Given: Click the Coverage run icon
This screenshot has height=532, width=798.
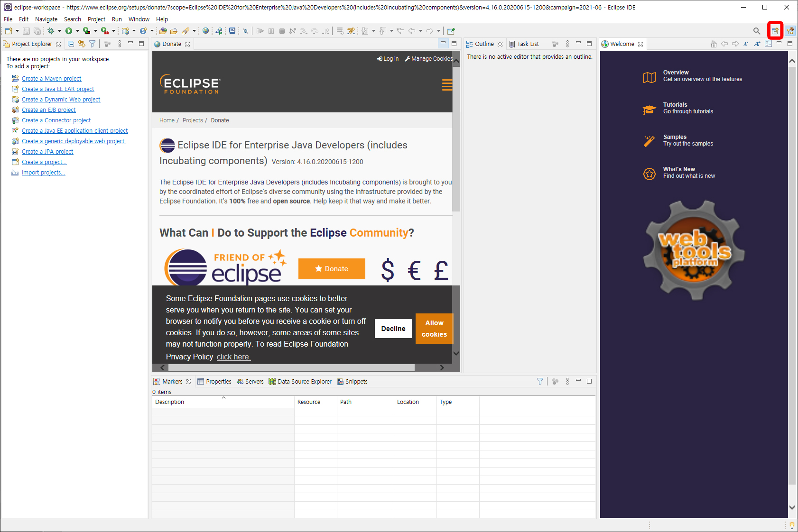Looking at the screenshot, I should point(86,31).
